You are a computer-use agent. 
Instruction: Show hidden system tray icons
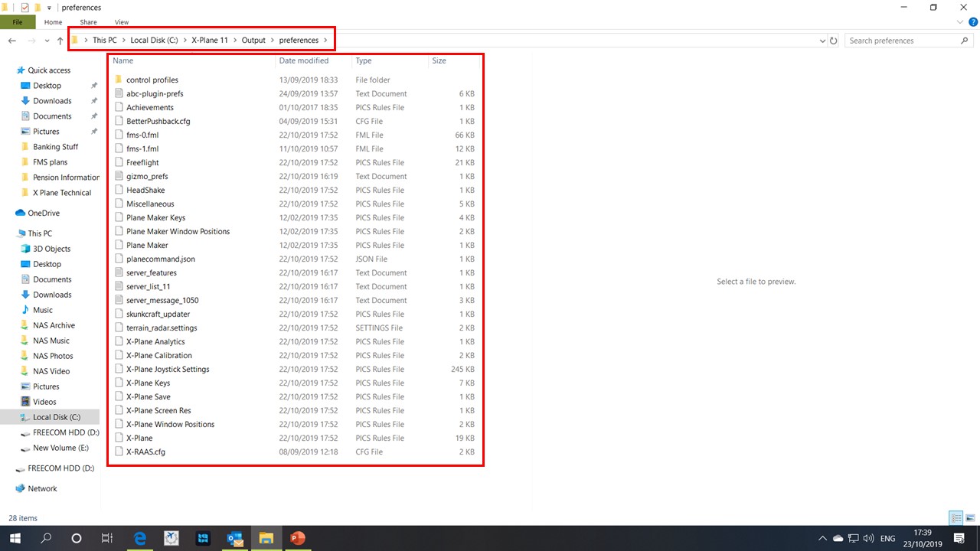[823, 538]
